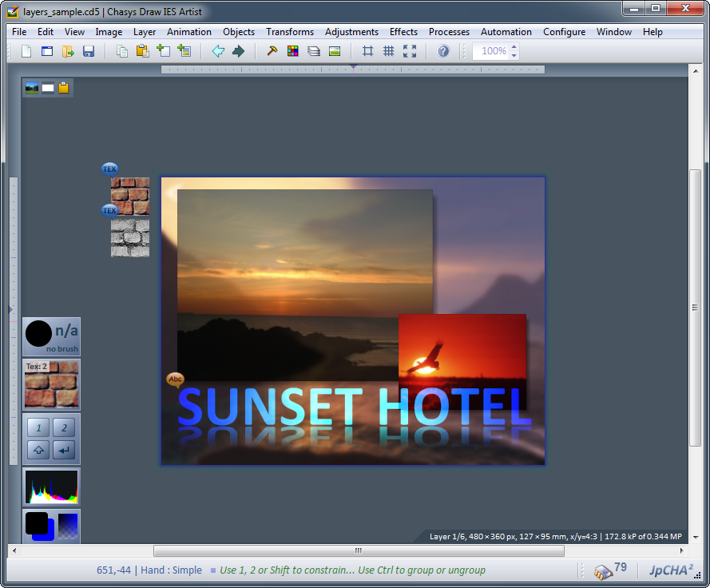Click the Save floppy disk icon

(89, 51)
